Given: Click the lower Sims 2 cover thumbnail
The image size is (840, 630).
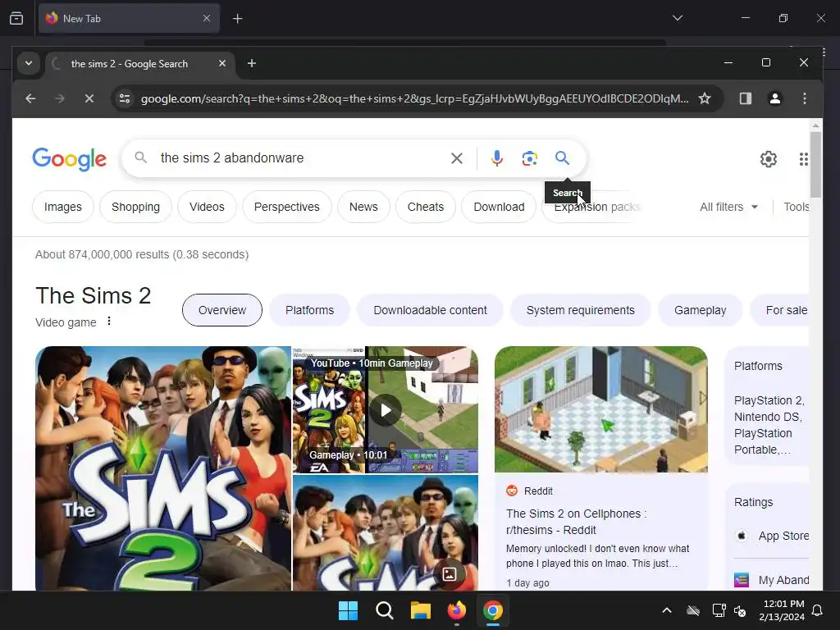Looking at the screenshot, I should point(386,533).
